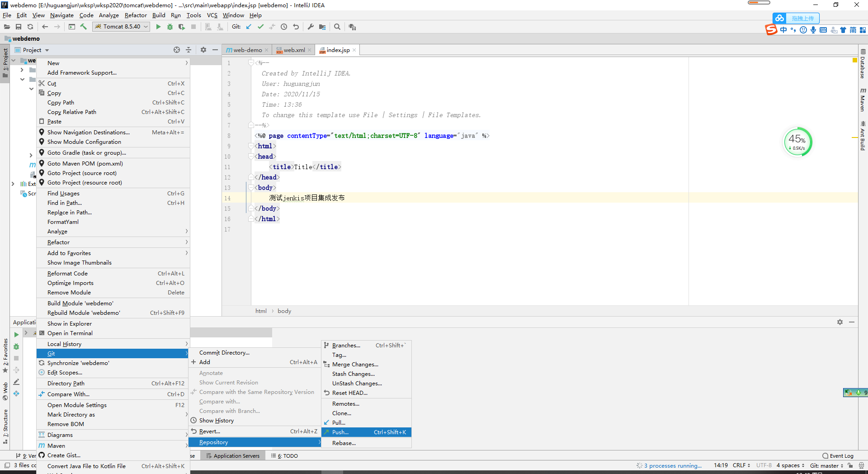Search everywhere with magnifier icon
The height and width of the screenshot is (474, 868).
(337, 27)
